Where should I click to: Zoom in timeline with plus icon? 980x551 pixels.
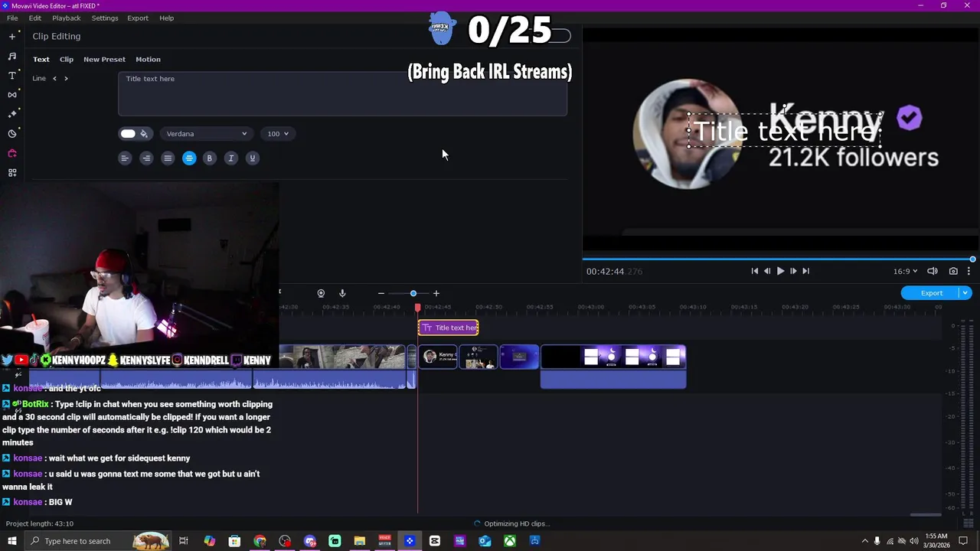[436, 293]
